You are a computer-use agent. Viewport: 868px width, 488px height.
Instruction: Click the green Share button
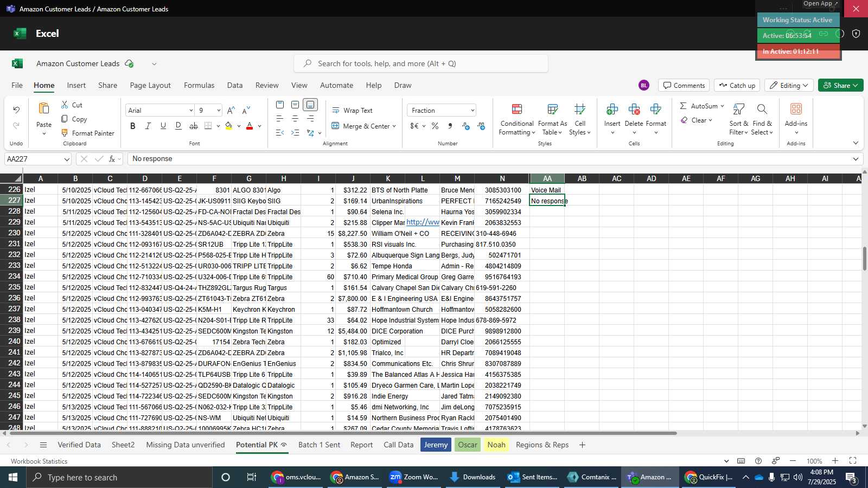(840, 85)
